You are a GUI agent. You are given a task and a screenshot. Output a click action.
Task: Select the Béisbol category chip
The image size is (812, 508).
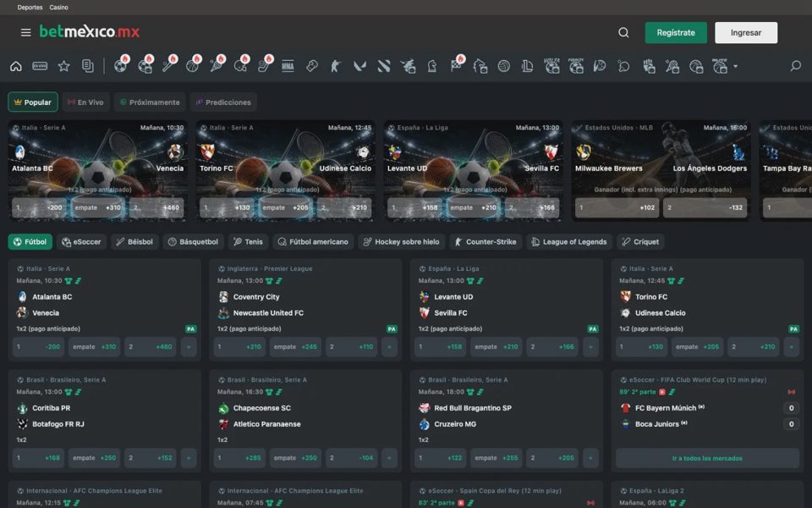(134, 241)
